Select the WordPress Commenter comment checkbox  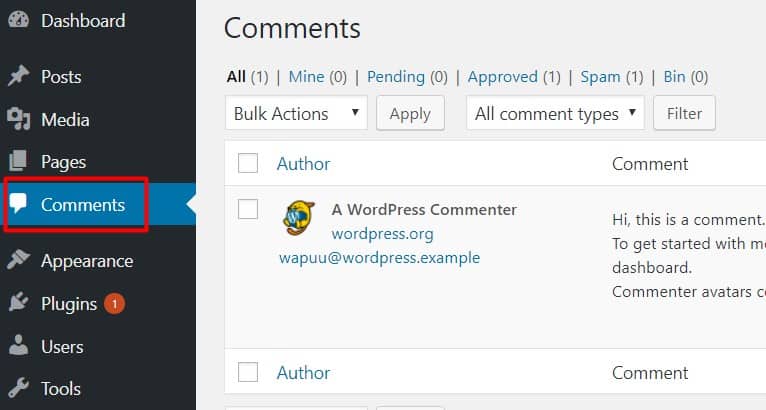point(248,209)
